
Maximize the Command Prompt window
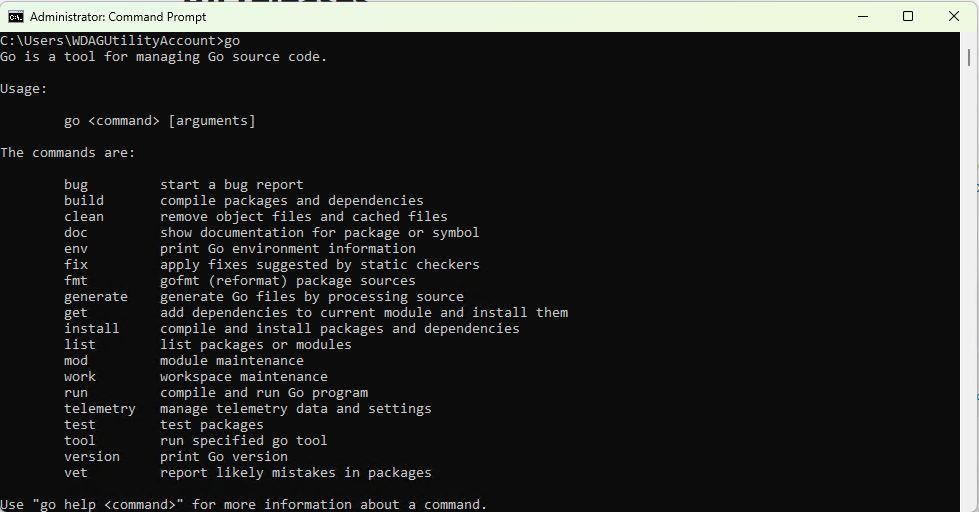(x=908, y=17)
